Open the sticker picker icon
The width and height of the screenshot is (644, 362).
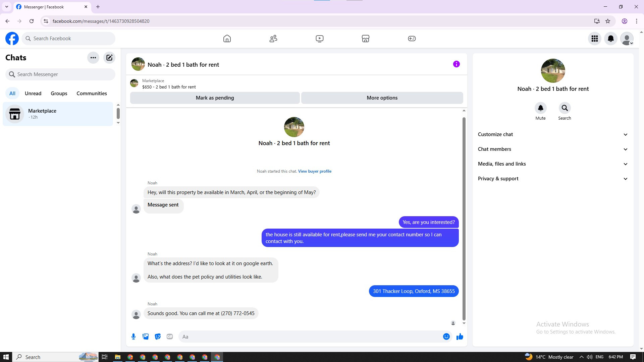pyautogui.click(x=158, y=337)
